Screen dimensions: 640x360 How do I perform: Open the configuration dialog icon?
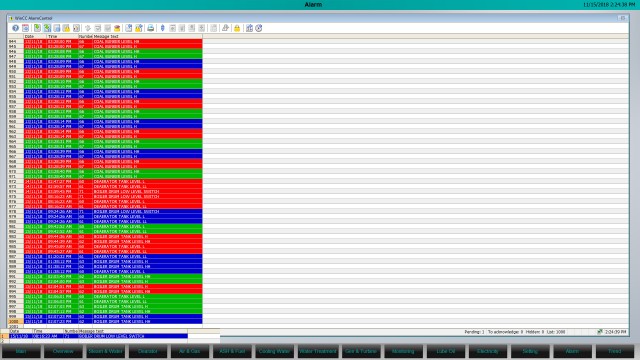pyautogui.click(x=25, y=28)
